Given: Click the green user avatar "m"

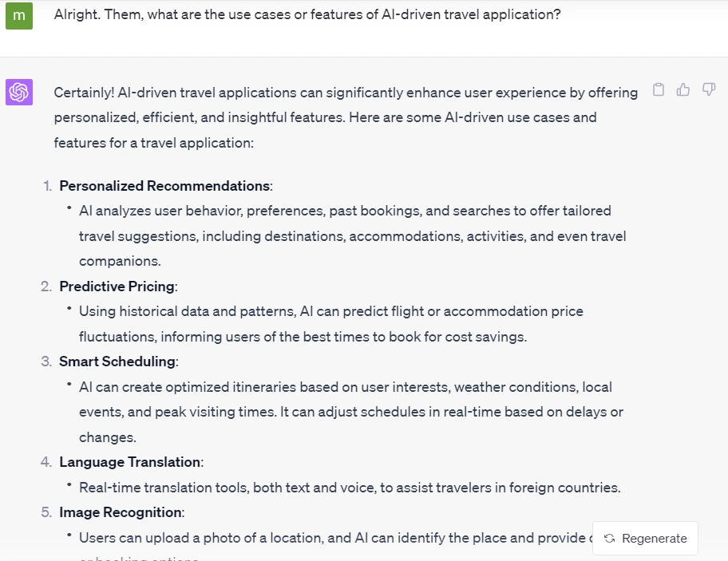Looking at the screenshot, I should (x=19, y=16).
